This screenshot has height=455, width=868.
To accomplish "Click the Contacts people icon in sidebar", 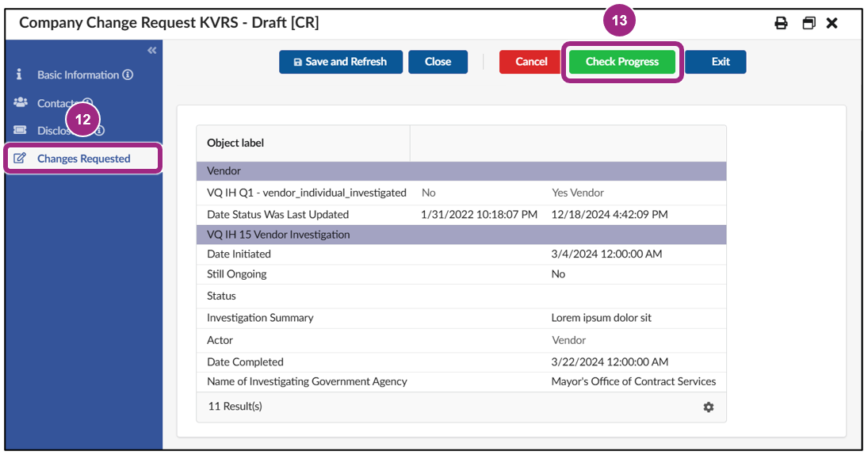I will (21, 103).
